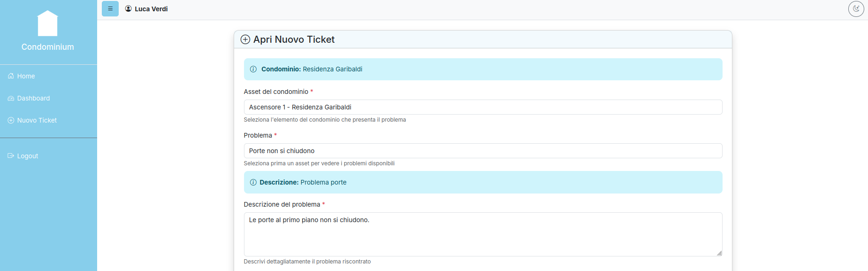This screenshot has height=271, width=868.
Task: Click the Logout link
Action: [28, 156]
